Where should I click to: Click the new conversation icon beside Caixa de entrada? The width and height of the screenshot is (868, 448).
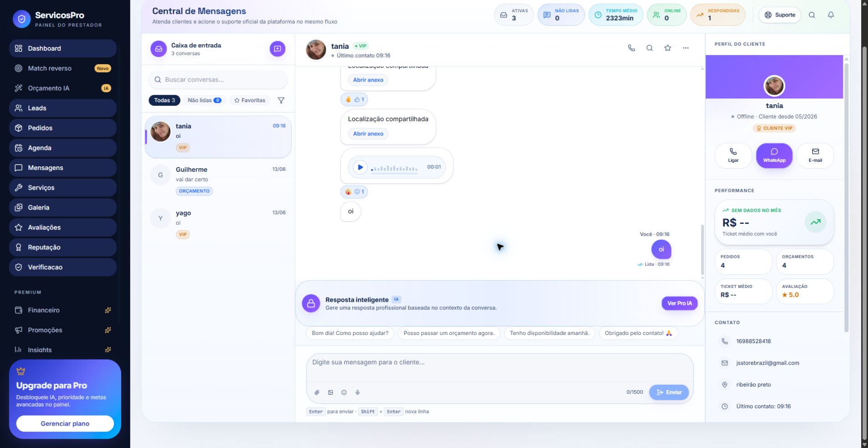277,49
